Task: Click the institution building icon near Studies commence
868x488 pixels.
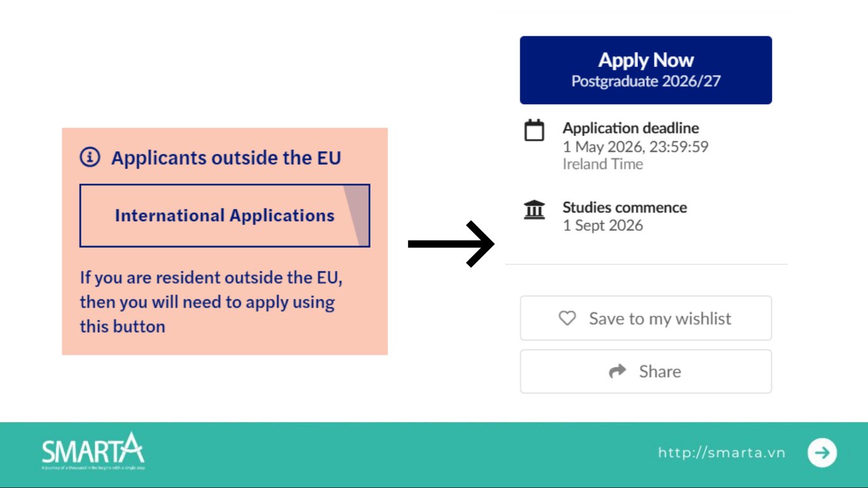Action: [534, 209]
